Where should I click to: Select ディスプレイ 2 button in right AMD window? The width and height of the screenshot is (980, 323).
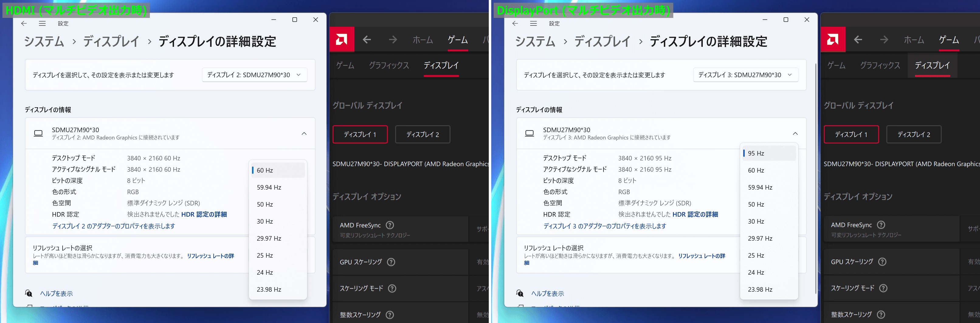914,134
